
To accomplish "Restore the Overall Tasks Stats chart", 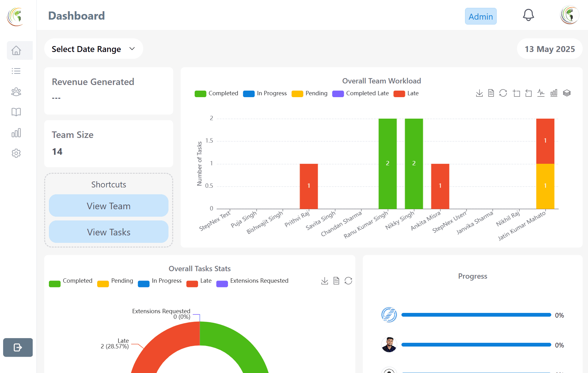I will pyautogui.click(x=349, y=281).
